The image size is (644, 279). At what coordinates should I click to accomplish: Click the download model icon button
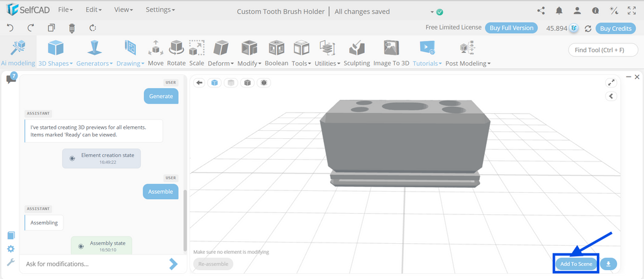click(608, 264)
